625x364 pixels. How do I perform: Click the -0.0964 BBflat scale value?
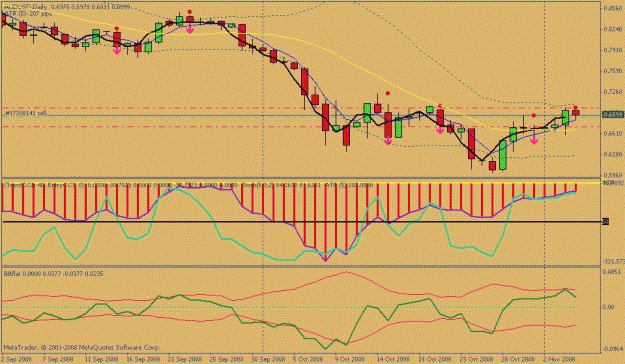613,349
